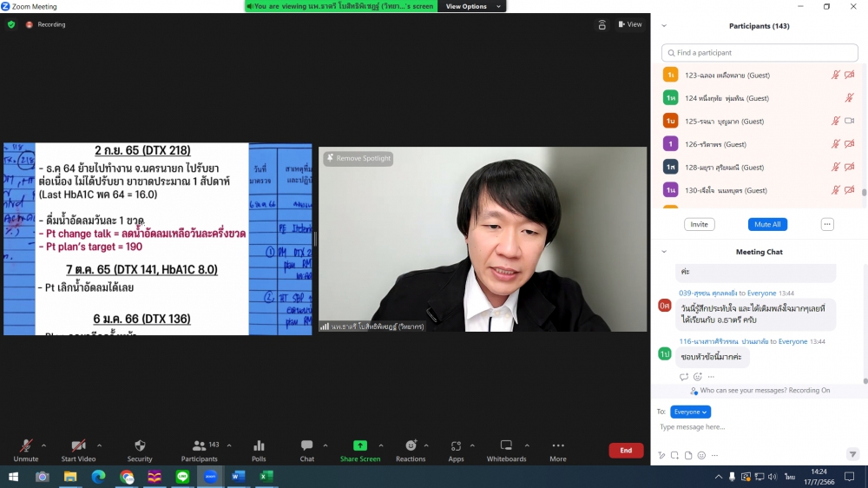The width and height of the screenshot is (868, 488).
Task: Open the 'Everyone' chat recipient dropdown
Action: [690, 412]
